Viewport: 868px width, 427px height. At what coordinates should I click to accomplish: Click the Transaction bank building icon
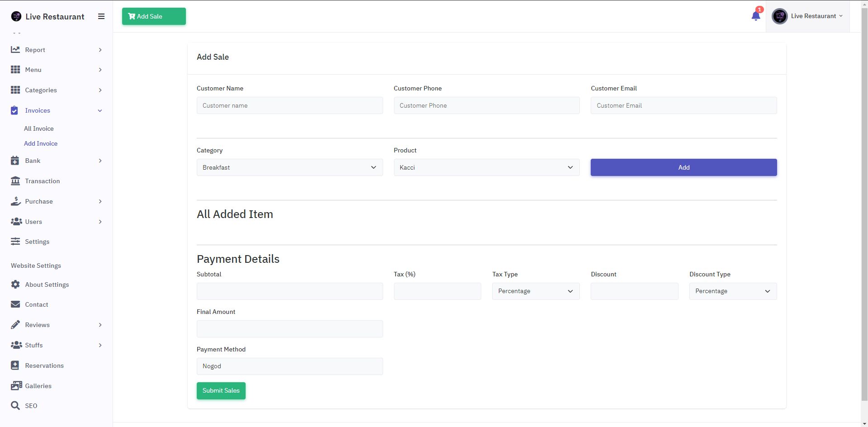click(x=15, y=181)
